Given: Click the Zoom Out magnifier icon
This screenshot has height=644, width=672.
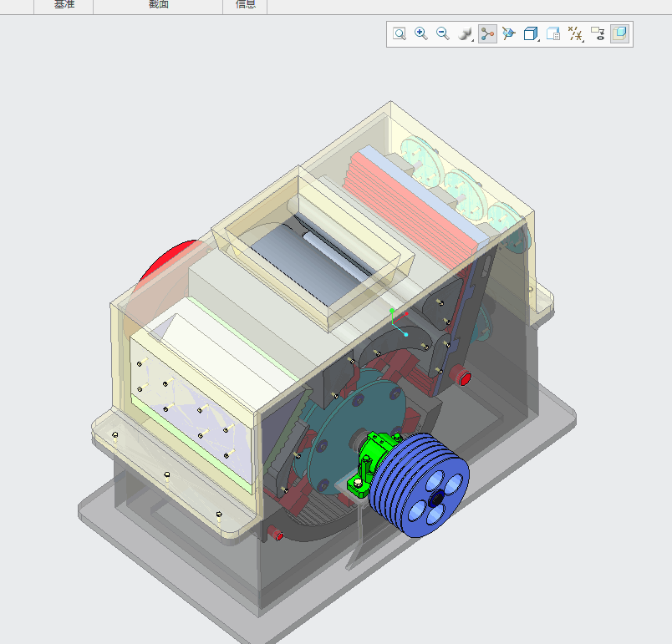Looking at the screenshot, I should point(443,33).
